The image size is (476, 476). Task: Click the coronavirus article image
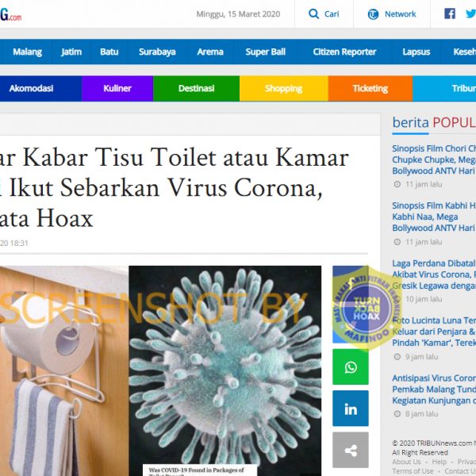pyautogui.click(x=225, y=370)
